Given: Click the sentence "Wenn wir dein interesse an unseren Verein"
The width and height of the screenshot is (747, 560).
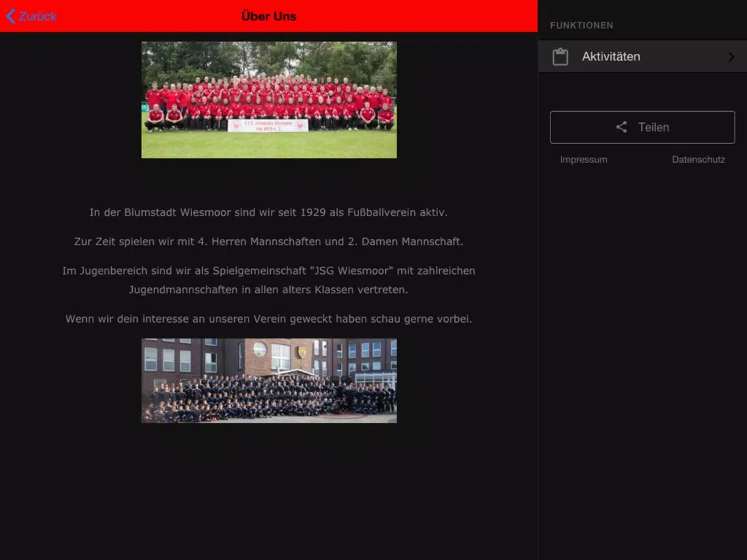Looking at the screenshot, I should click(x=176, y=319).
